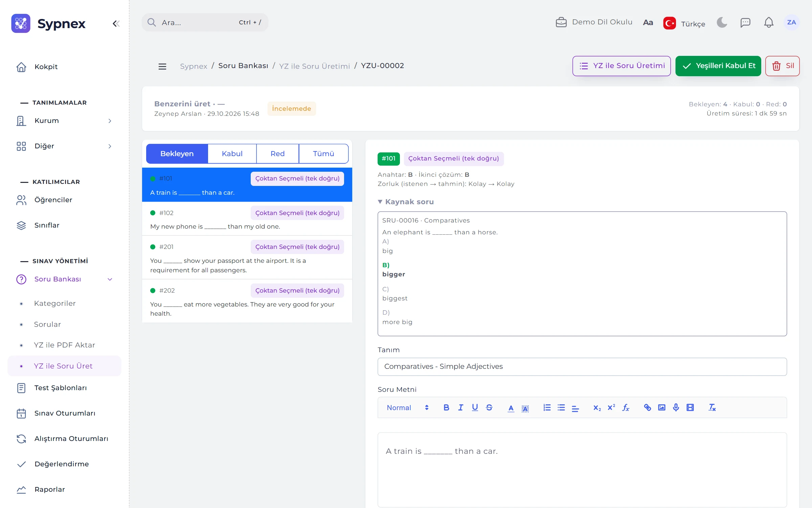Insert an image in the editor toolbar
812x508 pixels.
[661, 407]
